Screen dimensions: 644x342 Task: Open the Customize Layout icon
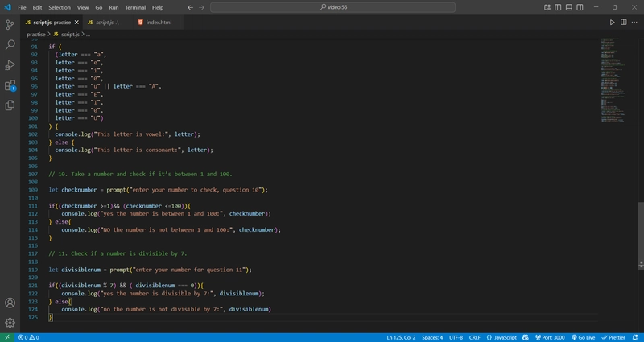coord(547,7)
